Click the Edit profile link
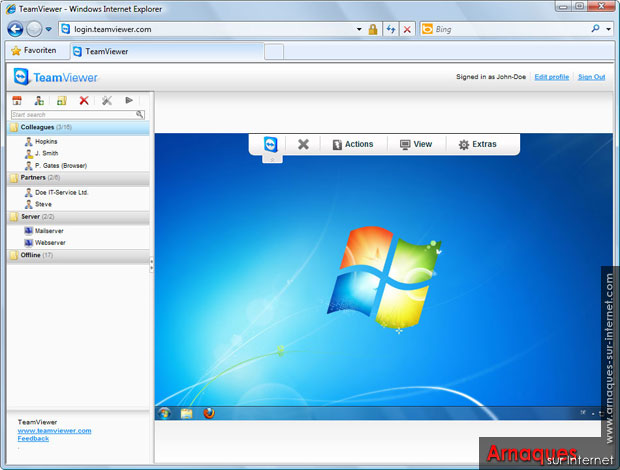Image resolution: width=620 pixels, height=470 pixels. (x=552, y=77)
